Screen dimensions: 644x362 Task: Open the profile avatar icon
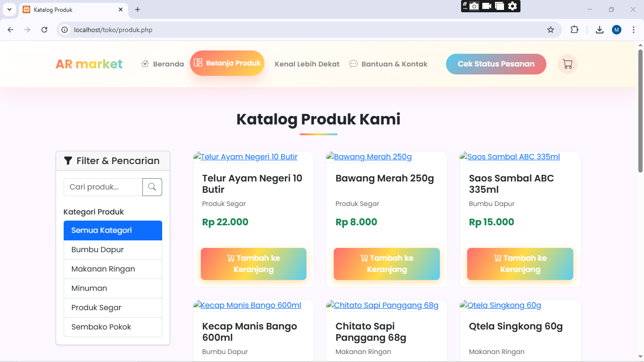pyautogui.click(x=616, y=30)
